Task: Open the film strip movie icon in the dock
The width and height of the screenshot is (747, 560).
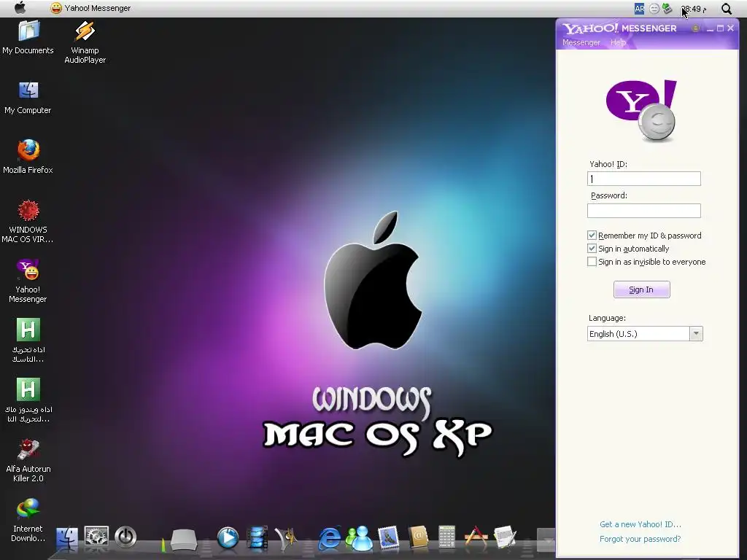Action: coord(258,538)
